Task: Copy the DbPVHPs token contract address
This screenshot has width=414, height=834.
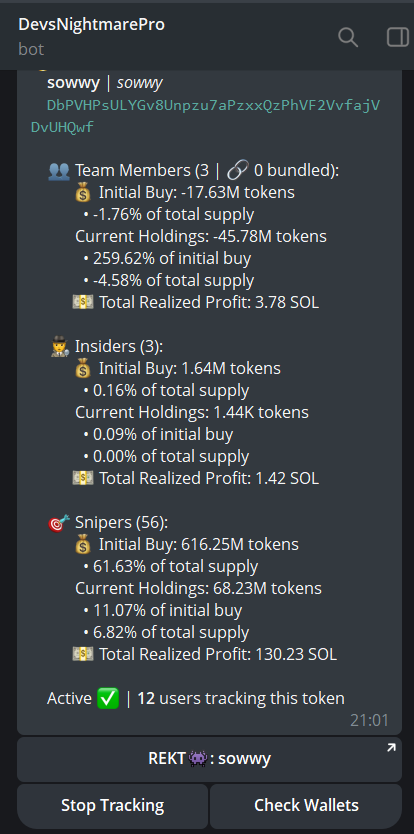Action: 205,116
